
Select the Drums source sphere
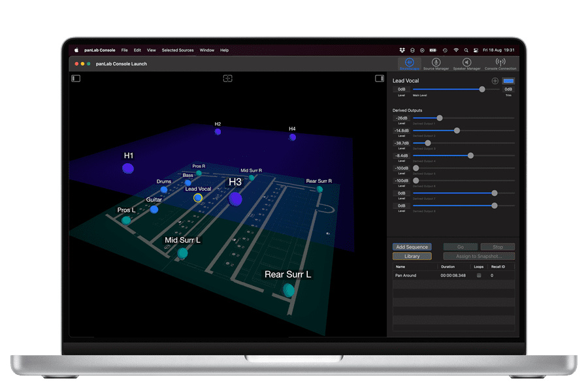point(164,189)
